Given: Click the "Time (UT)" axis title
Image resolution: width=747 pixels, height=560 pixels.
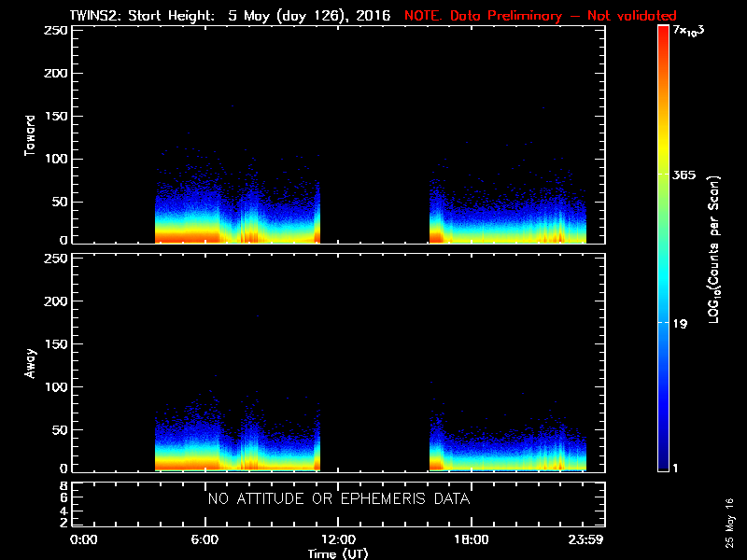Looking at the screenshot, I should pyautogui.click(x=338, y=553).
